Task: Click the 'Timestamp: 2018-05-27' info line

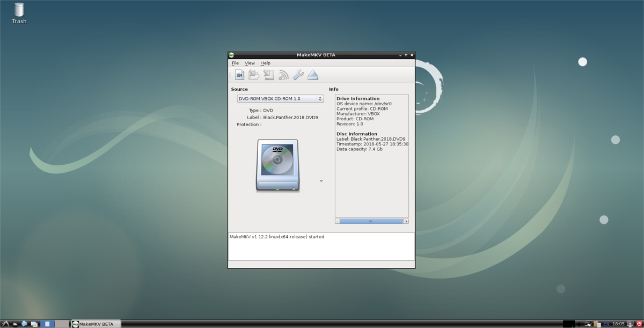Action: click(x=372, y=144)
